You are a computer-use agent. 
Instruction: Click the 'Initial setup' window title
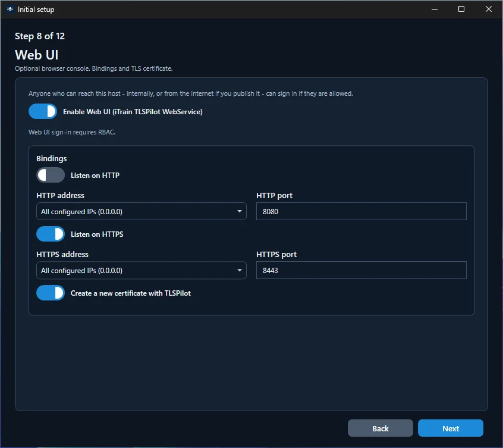coord(36,10)
